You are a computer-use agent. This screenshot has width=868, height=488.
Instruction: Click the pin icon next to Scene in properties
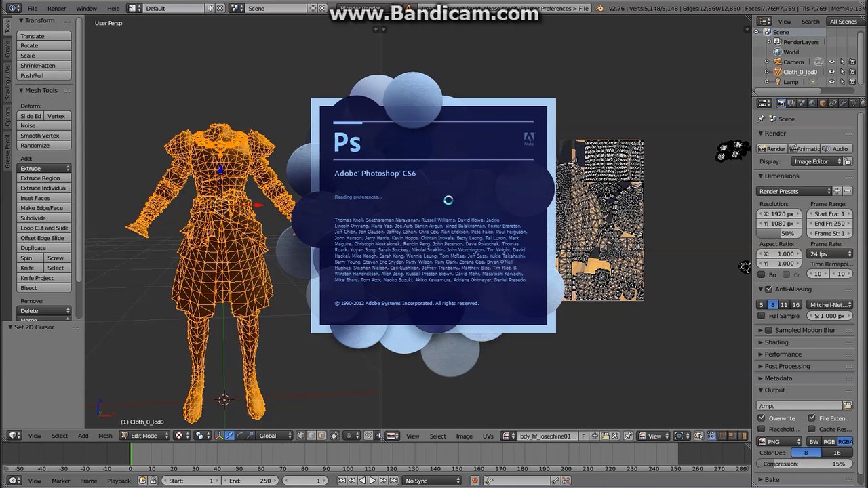click(x=760, y=119)
